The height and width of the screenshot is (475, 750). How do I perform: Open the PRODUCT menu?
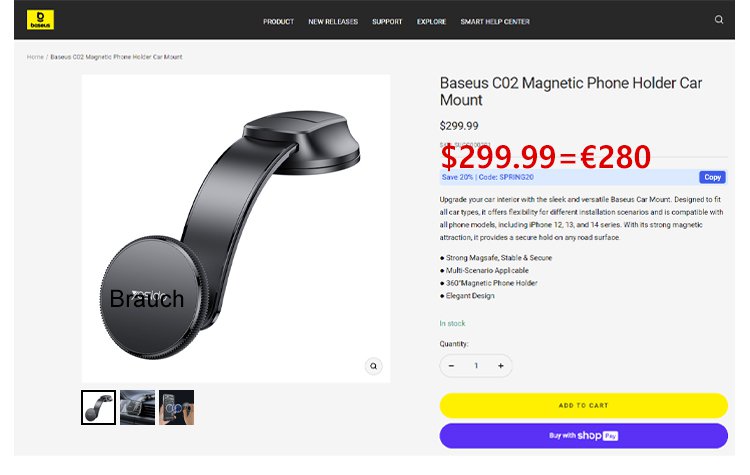click(x=278, y=21)
